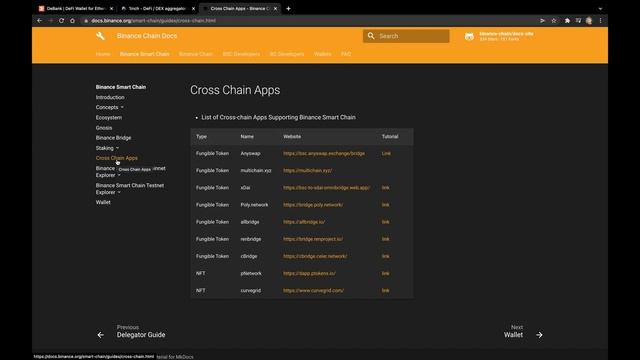Open the Wallets nav tab
640x360 pixels.
[322, 54]
